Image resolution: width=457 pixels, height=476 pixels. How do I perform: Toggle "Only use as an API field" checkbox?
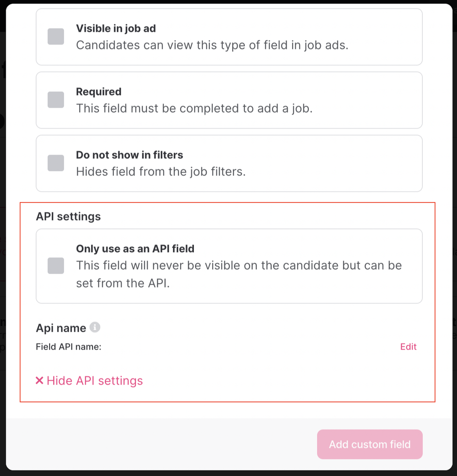coord(56,265)
